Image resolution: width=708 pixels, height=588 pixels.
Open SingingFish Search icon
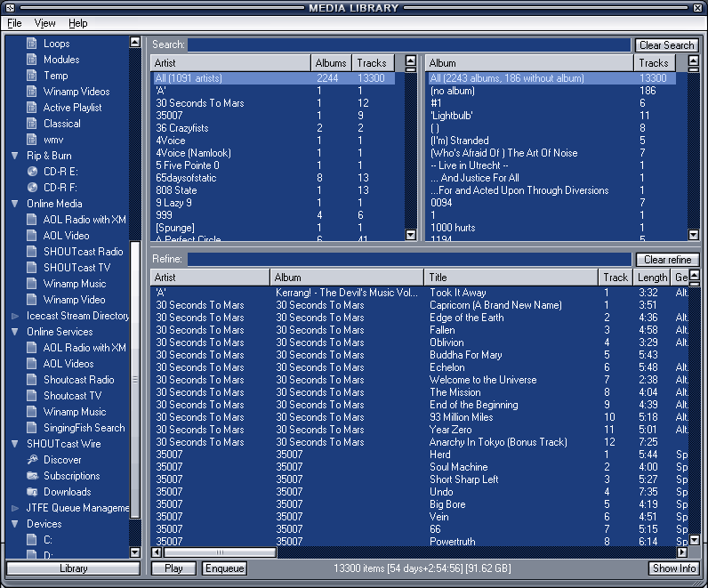pos(32,428)
